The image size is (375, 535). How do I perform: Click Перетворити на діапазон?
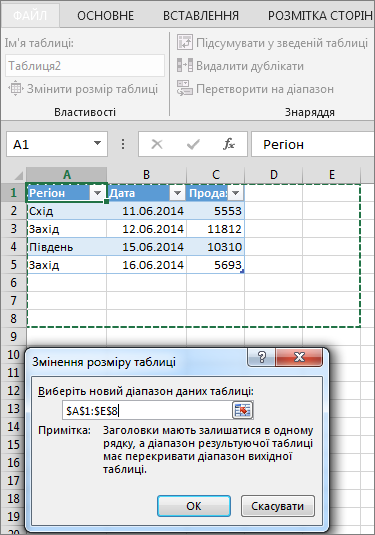pyautogui.click(x=255, y=89)
